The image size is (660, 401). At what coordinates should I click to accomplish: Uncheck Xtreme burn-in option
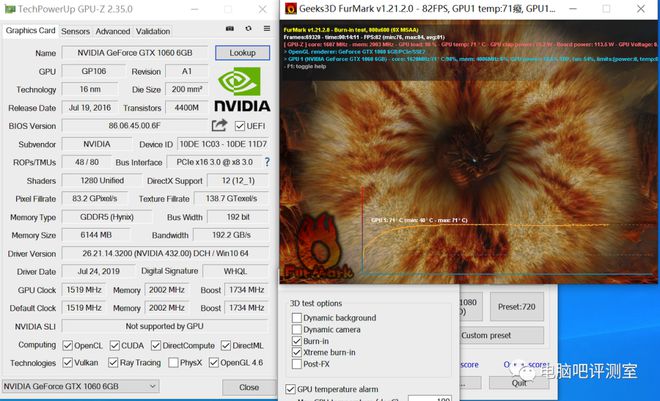tap(297, 352)
